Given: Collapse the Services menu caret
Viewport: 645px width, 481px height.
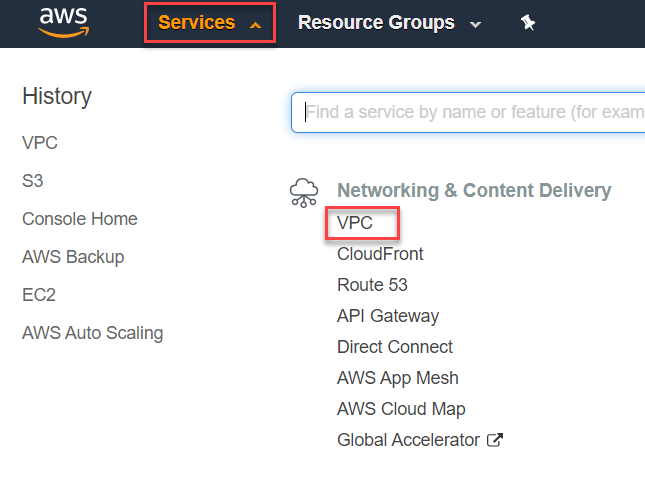Looking at the screenshot, I should click(255, 26).
